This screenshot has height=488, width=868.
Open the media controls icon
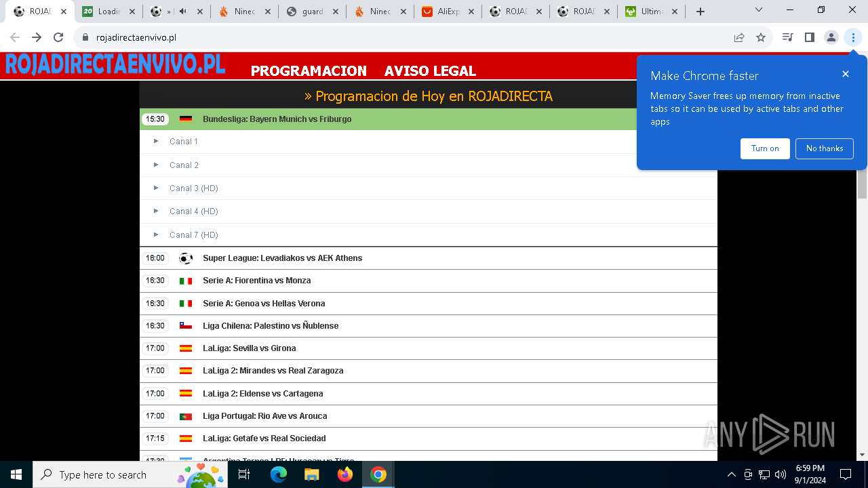click(x=787, y=37)
